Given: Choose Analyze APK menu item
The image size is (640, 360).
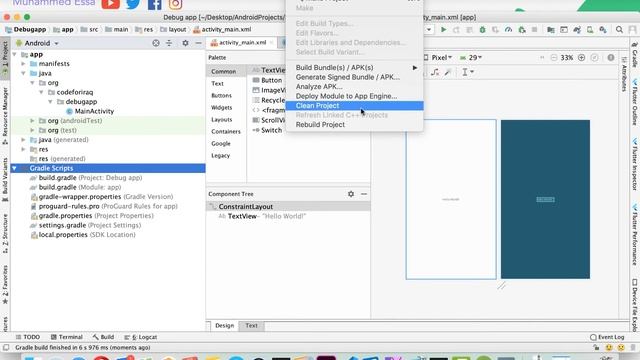Looking at the screenshot, I should 354,87.
